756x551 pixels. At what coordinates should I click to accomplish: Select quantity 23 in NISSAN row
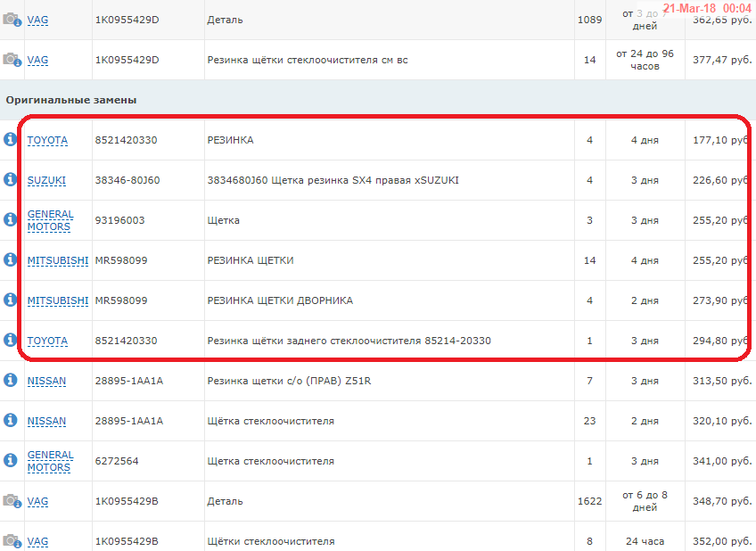pos(589,421)
